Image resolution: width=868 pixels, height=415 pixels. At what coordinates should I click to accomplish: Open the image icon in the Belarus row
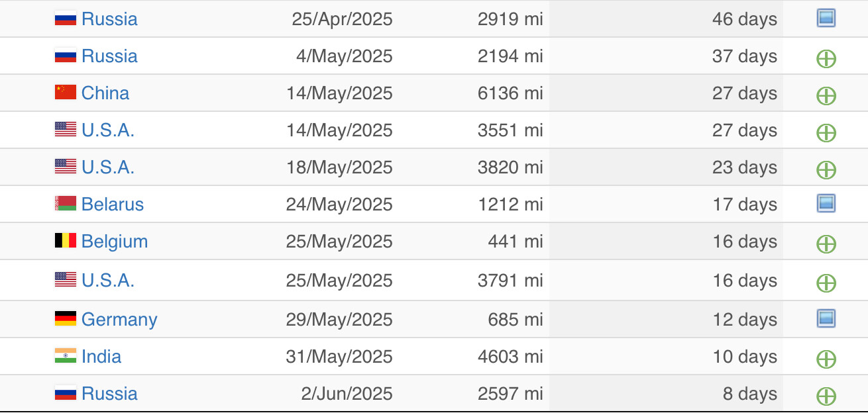point(826,203)
